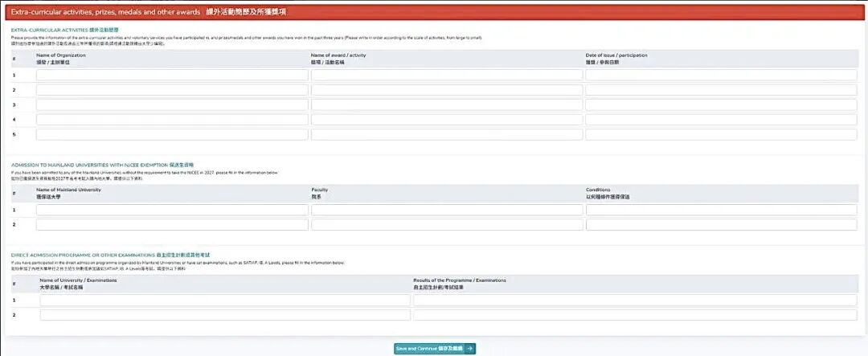This screenshot has height=356, width=868.
Task: Select Date of issue / participation field, row 3
Action: coord(721,104)
